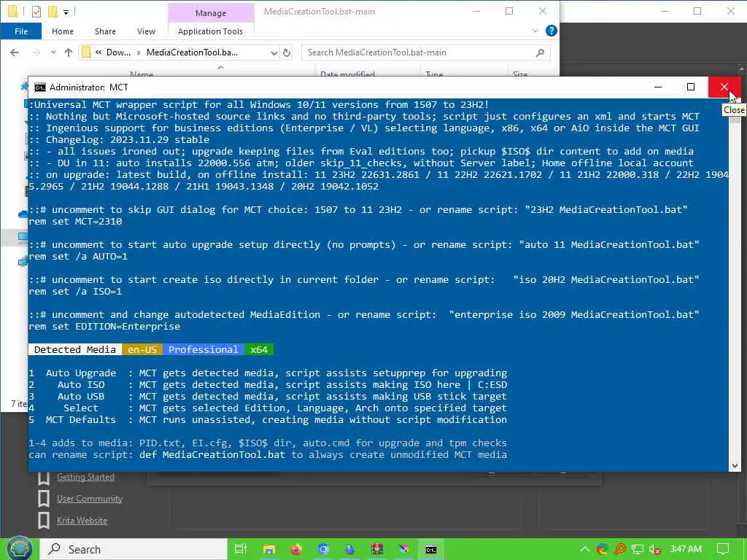
Task: Open Getting Started link in Krita
Action: tap(86, 477)
